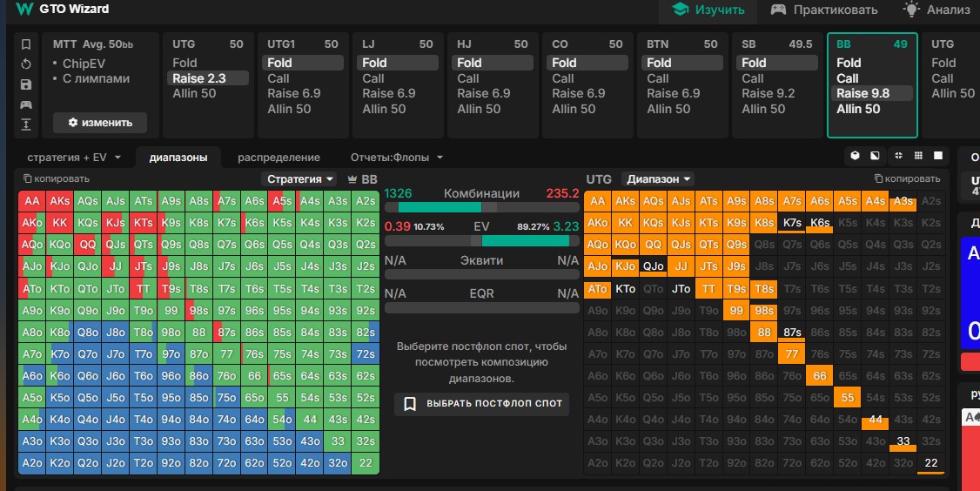Click the floppy disk save icon

pyautogui.click(x=25, y=84)
